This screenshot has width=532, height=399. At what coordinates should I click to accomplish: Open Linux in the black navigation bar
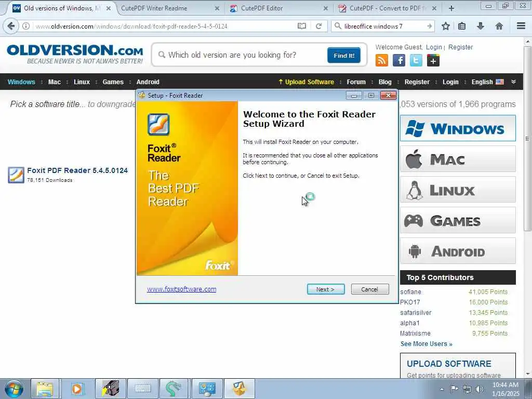point(82,82)
